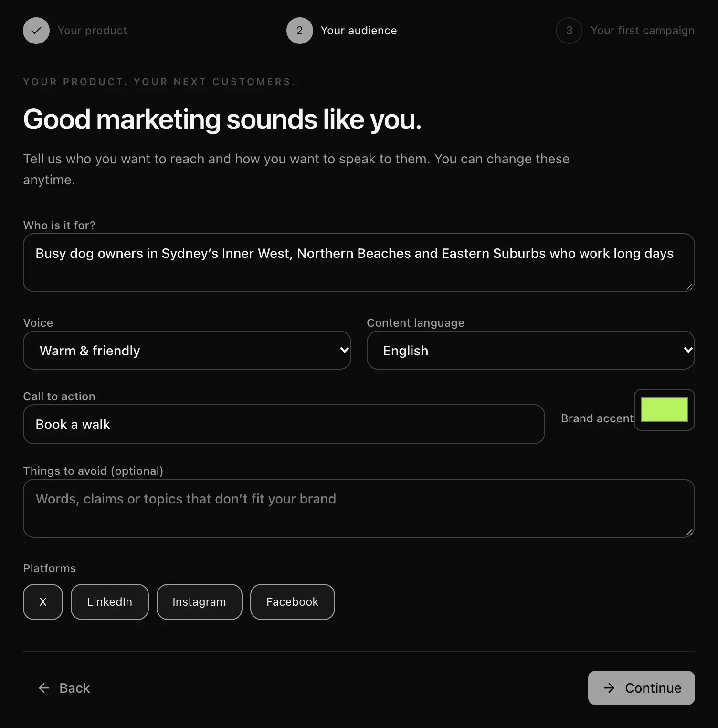This screenshot has width=718, height=728.
Task: Open the Content language dropdown
Action: pos(531,350)
